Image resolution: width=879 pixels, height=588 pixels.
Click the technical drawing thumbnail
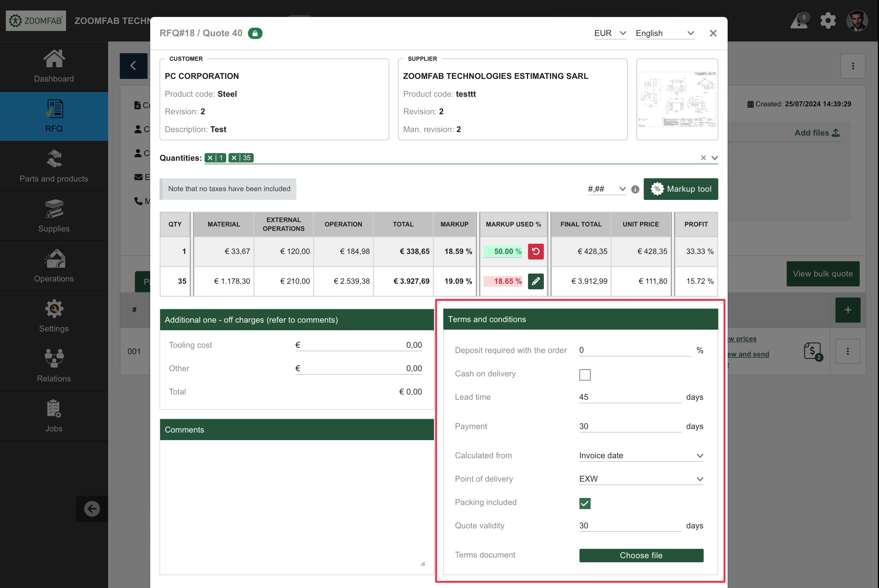pos(677,99)
